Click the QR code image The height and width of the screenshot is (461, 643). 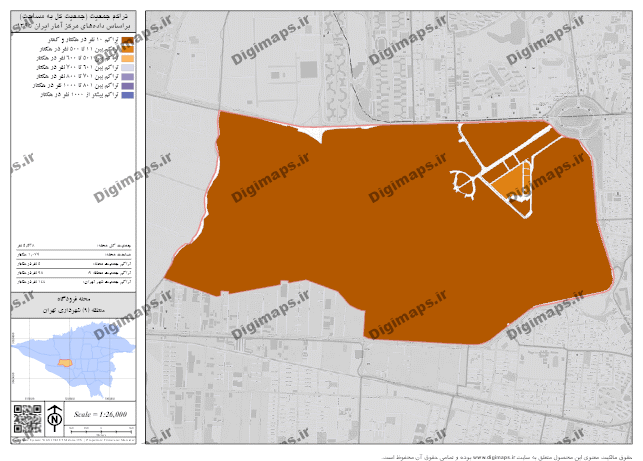tap(27, 419)
